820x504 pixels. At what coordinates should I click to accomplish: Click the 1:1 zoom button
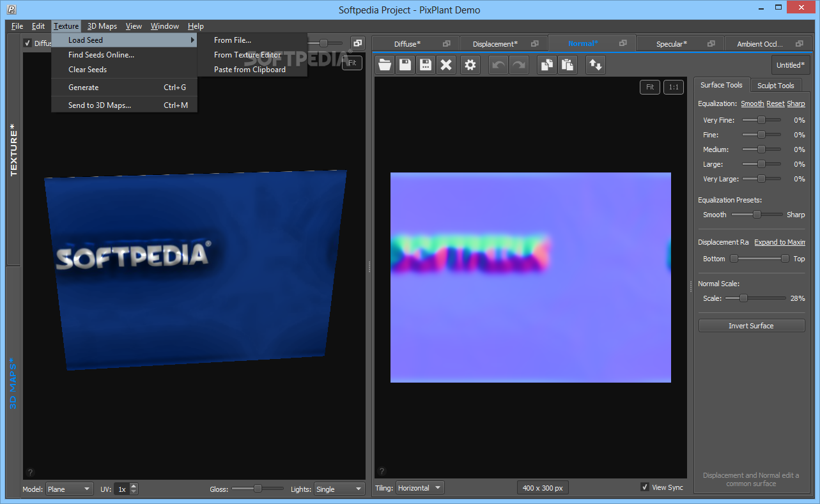pos(674,87)
